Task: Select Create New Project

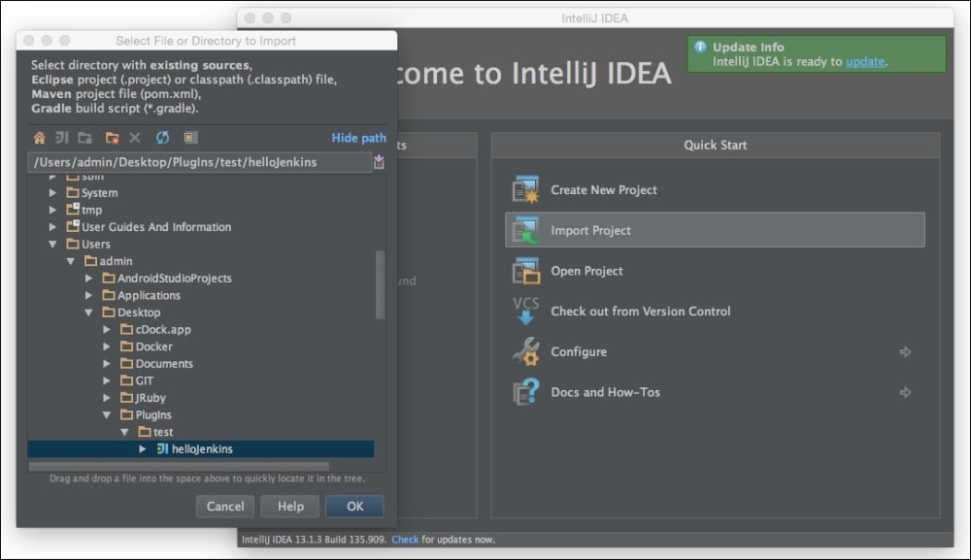Action: [716, 190]
